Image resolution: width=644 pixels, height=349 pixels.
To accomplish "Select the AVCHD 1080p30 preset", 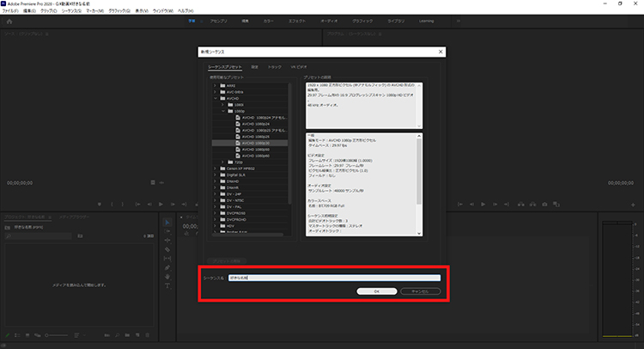I will (250, 143).
